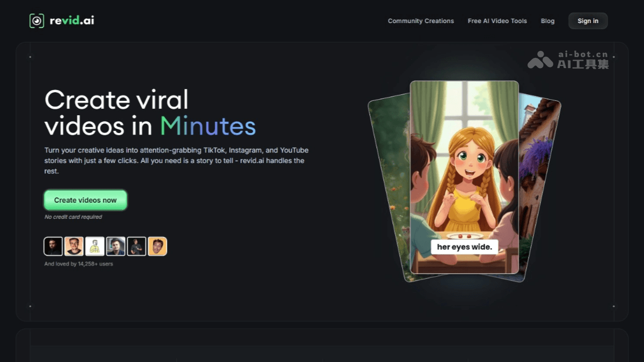Click the second avatar with peach background
644x362 pixels.
pyautogui.click(x=74, y=246)
